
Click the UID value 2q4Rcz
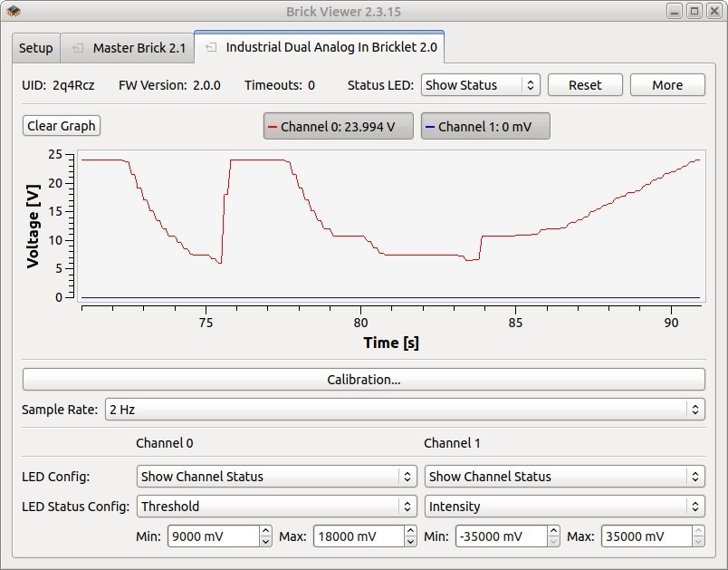73,85
